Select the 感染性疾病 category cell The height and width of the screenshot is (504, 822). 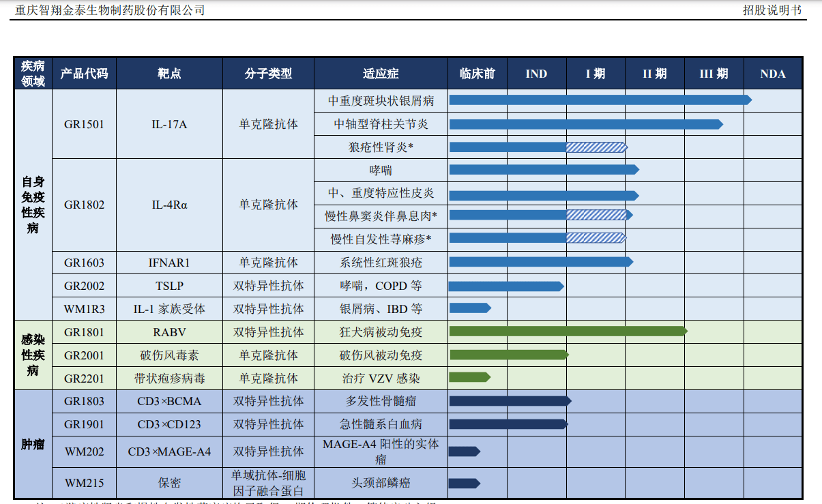click(33, 355)
